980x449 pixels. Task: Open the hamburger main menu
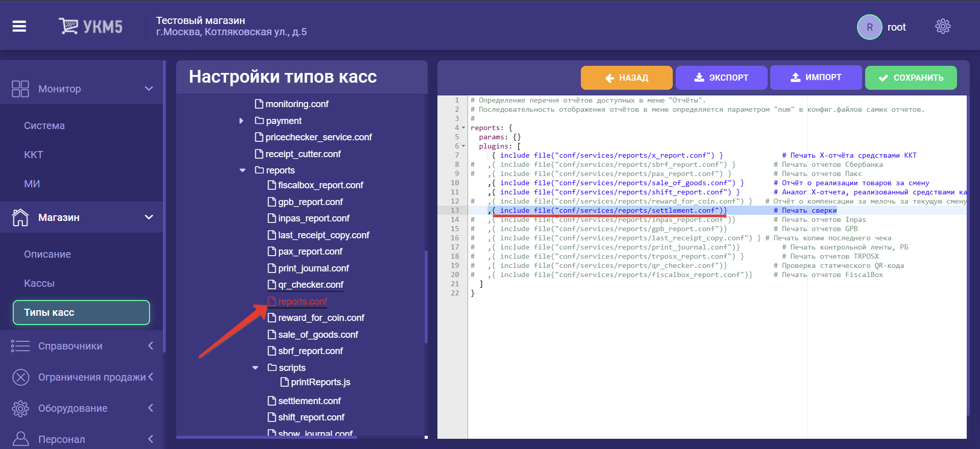coord(19,26)
